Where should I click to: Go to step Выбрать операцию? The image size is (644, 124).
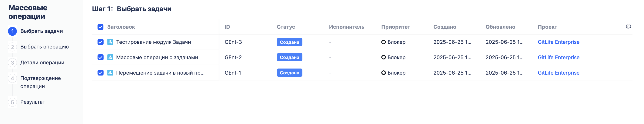click(x=45, y=47)
